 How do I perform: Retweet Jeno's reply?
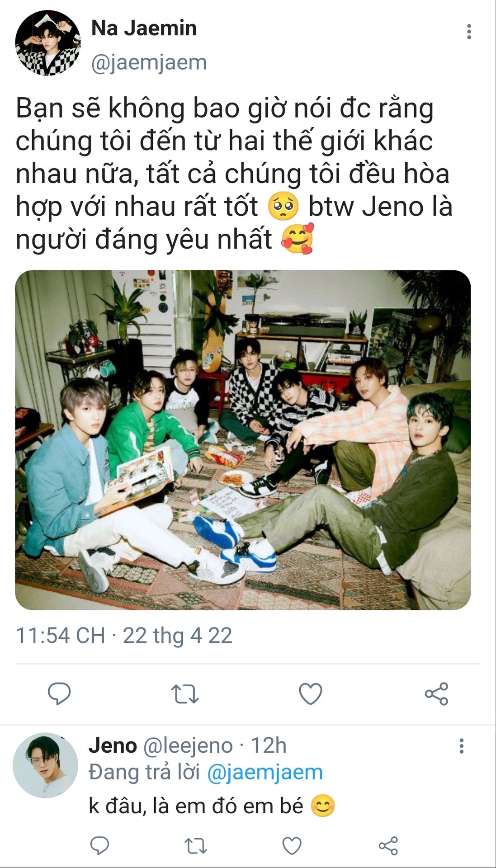tap(196, 845)
